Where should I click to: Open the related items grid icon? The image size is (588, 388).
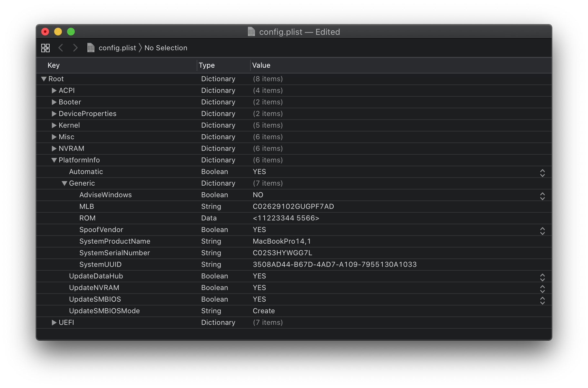[45, 48]
